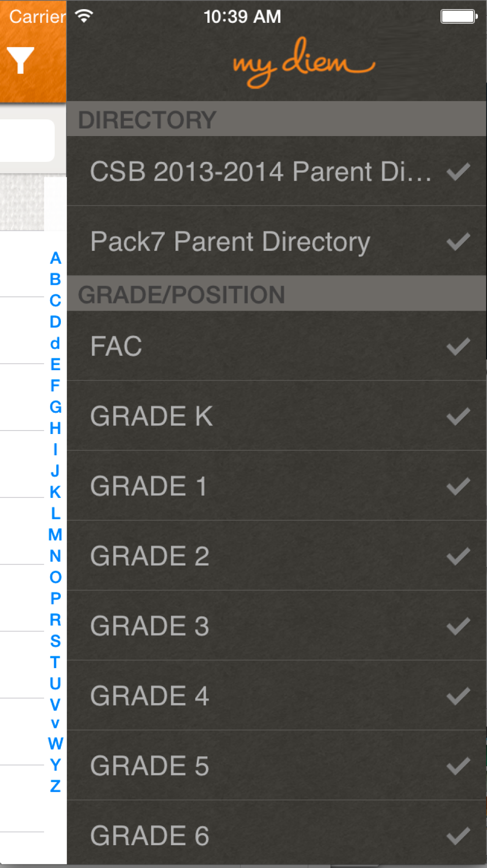This screenshot has height=868, width=487.
Task: Jump to letter M in index
Action: (55, 535)
